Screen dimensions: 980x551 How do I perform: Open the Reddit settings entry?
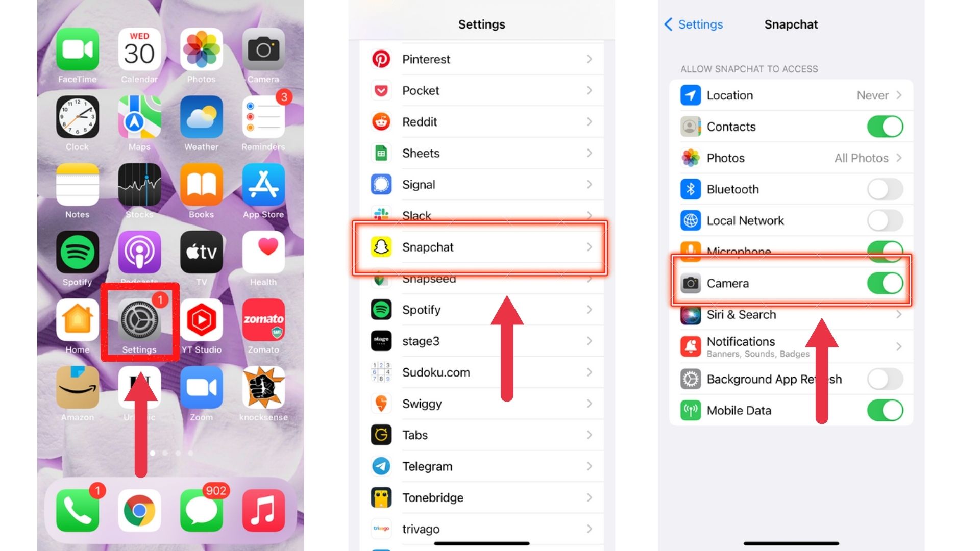tap(482, 122)
